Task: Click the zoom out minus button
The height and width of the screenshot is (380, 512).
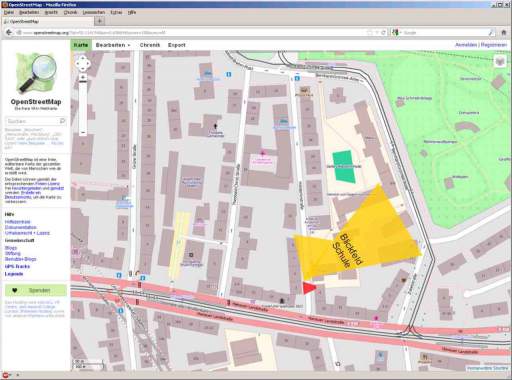Action: pos(83,133)
